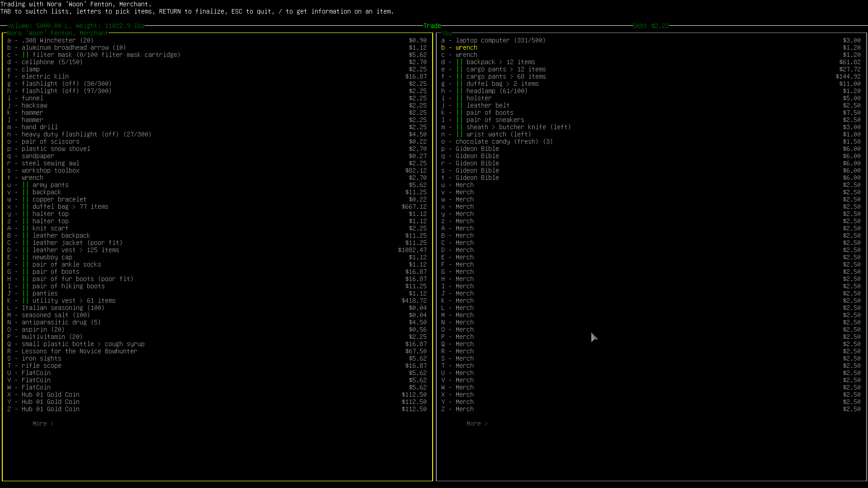Expand your backpack with 12 items
This screenshot has height=488, width=868.
click(x=500, y=62)
